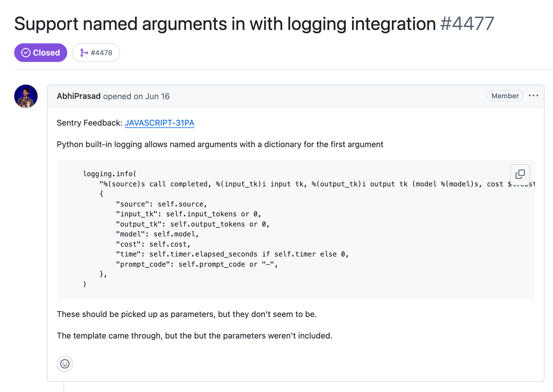Image resolution: width=553 pixels, height=392 pixels.
Task: Open the AbhiPrasad username link
Action: (x=79, y=96)
